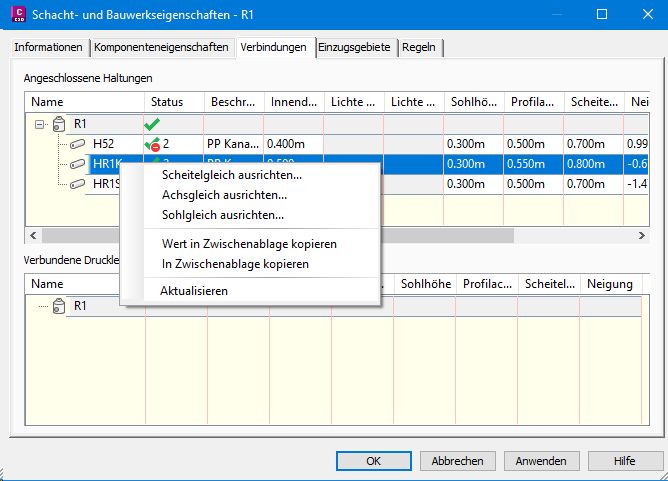Click the left arrow of horizontal scrollbar

point(33,236)
